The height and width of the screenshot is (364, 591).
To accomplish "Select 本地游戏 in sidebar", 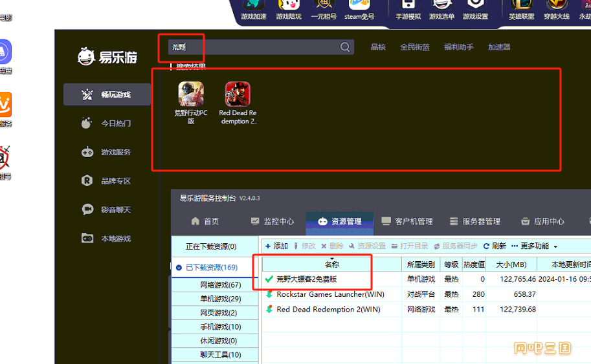I will coord(107,239).
